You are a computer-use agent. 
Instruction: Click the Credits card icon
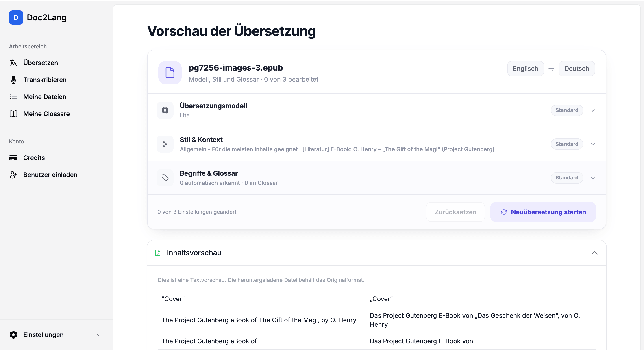13,158
